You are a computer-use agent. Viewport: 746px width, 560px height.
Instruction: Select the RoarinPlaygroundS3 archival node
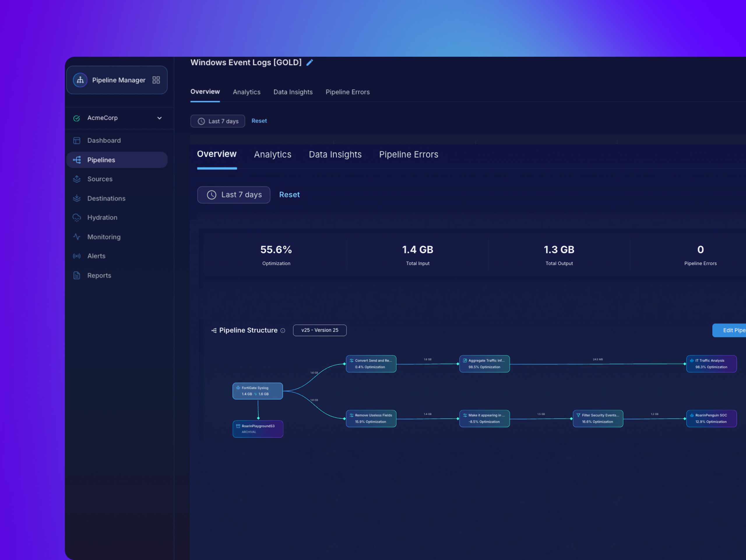(x=258, y=429)
